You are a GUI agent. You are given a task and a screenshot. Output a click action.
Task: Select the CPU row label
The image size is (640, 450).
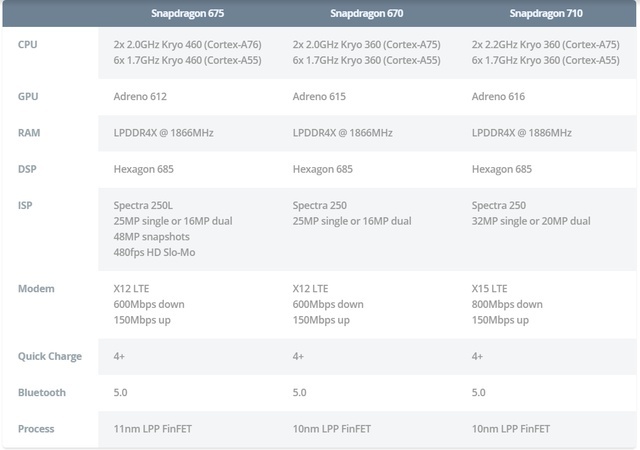pos(29,44)
